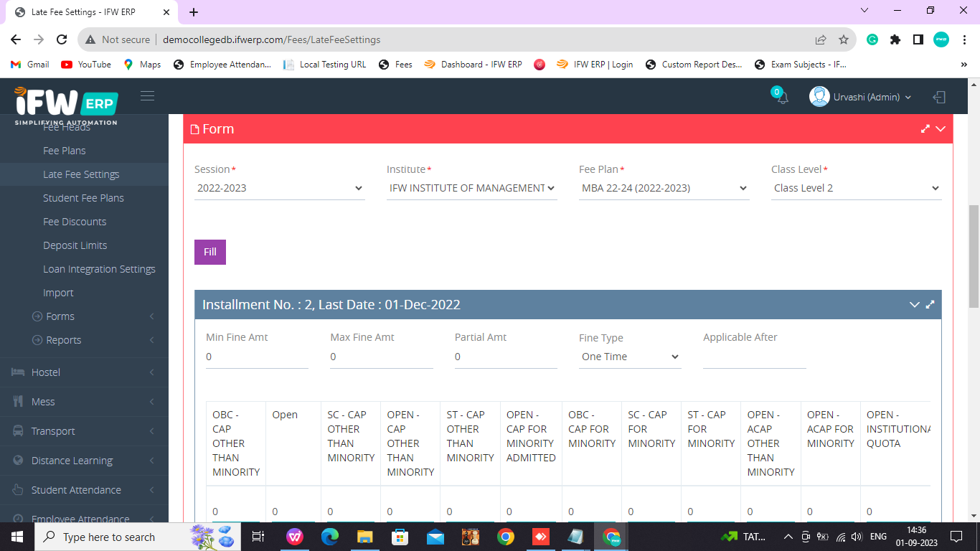Click Applicable After input field
The width and height of the screenshot is (980, 551).
[x=755, y=357]
